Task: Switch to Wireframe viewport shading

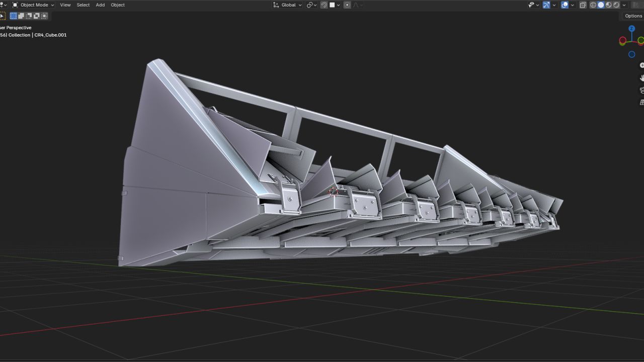Action: (x=593, y=5)
